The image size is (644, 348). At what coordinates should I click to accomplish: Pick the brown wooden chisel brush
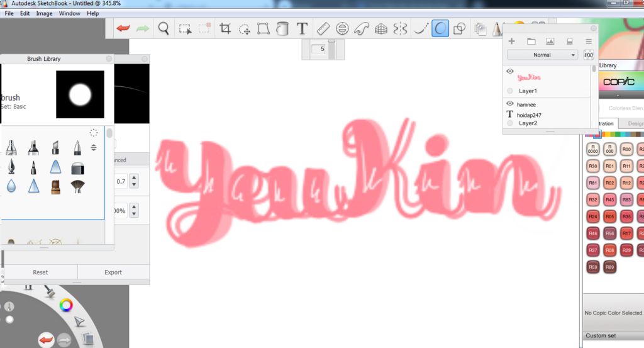(55, 186)
